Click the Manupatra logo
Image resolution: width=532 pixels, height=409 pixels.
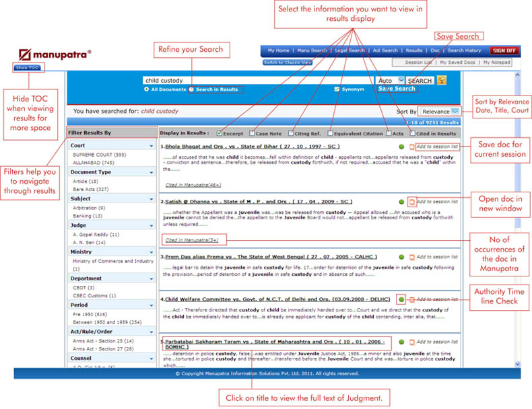[x=55, y=54]
